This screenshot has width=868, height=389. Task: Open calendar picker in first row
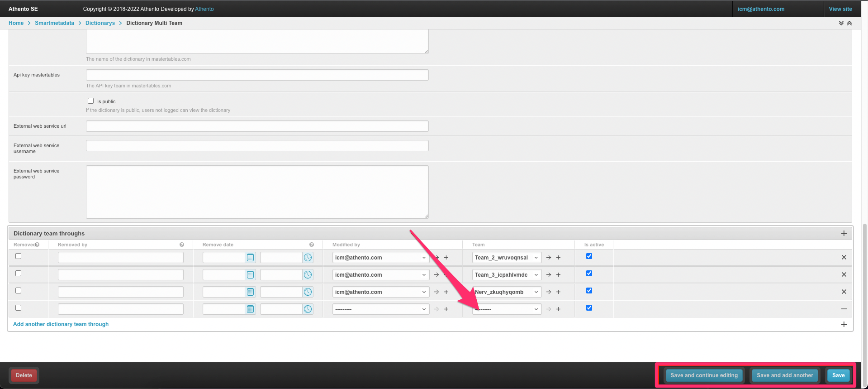250,258
